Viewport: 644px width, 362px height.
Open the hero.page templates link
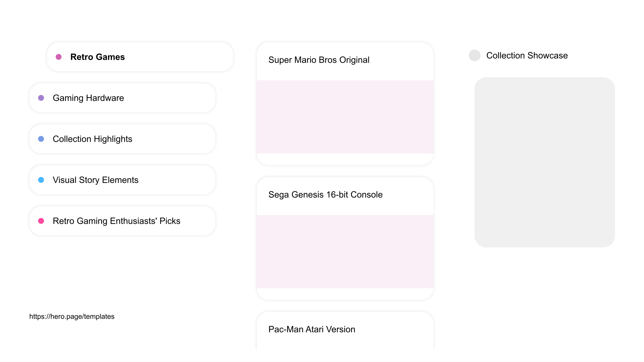[72, 317]
